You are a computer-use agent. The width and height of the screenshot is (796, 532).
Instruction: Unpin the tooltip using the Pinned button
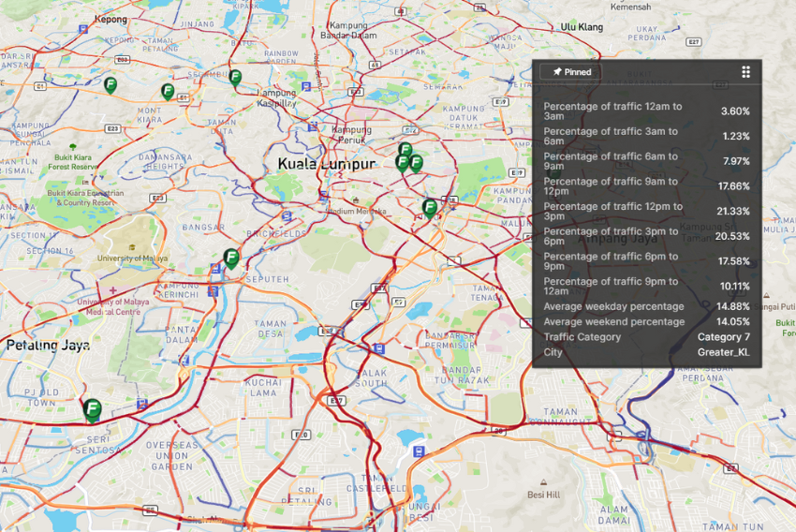pos(571,72)
